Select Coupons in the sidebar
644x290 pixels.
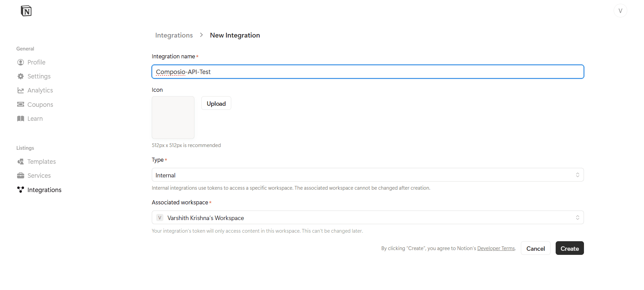[x=40, y=104]
